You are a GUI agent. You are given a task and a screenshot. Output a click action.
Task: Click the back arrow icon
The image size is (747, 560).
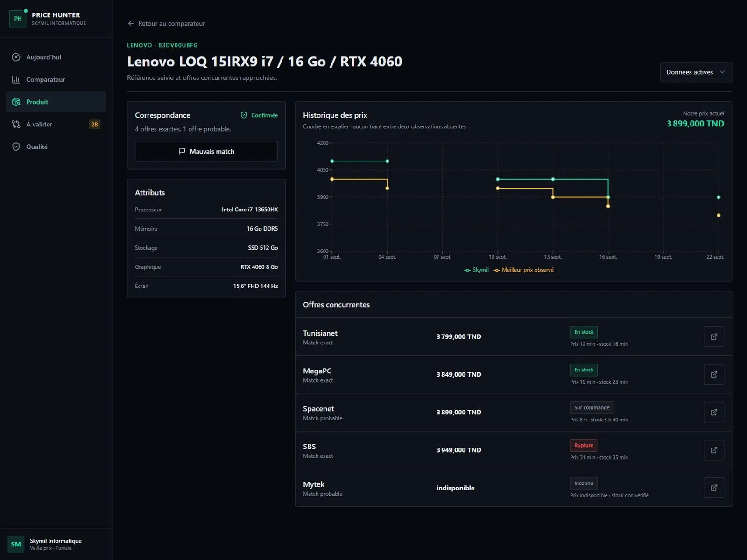[x=131, y=23]
